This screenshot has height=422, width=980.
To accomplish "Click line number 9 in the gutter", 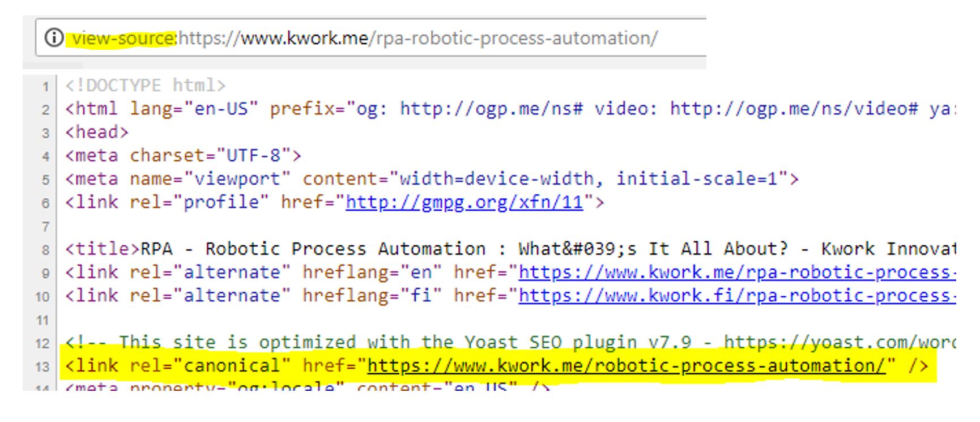I will (46, 274).
